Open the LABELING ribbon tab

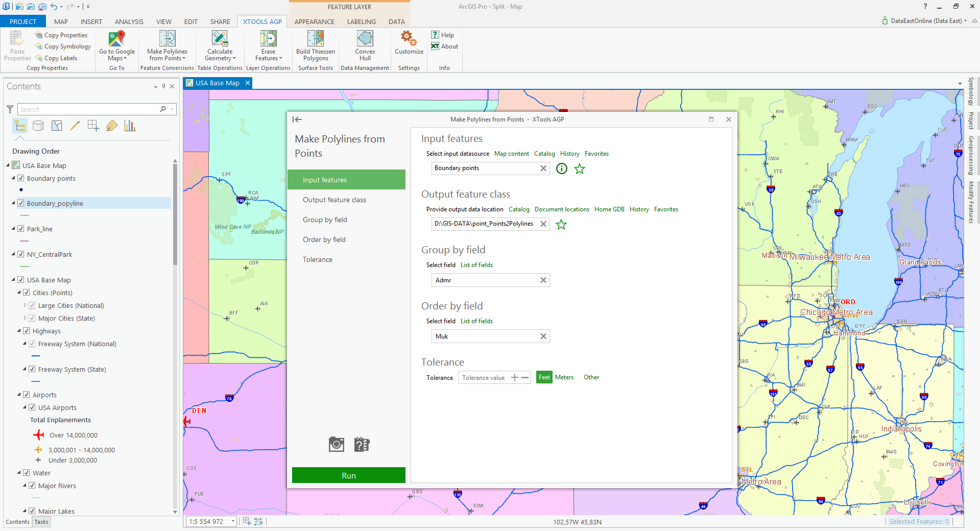point(361,21)
